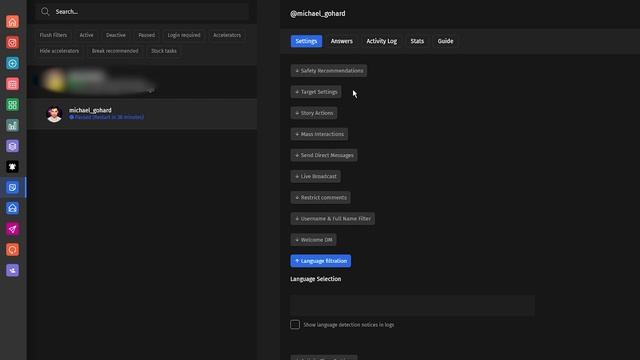Click the teal plus-circle sidebar icon
This screenshot has width=640, height=360.
12,63
